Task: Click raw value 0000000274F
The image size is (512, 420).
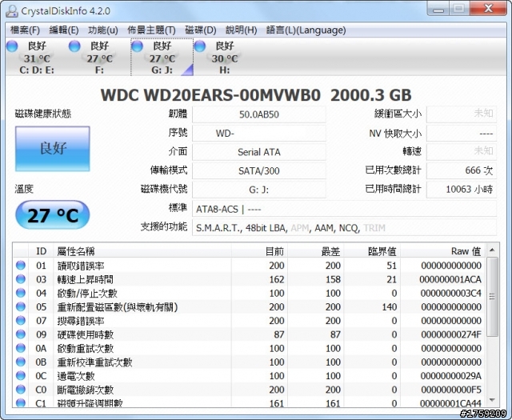Action: [x=451, y=334]
